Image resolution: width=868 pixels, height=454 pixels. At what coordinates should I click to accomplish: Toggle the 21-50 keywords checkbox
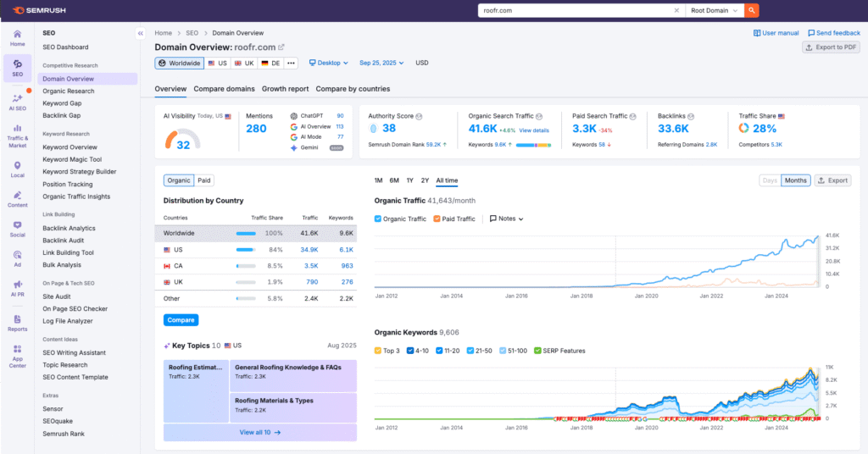470,351
